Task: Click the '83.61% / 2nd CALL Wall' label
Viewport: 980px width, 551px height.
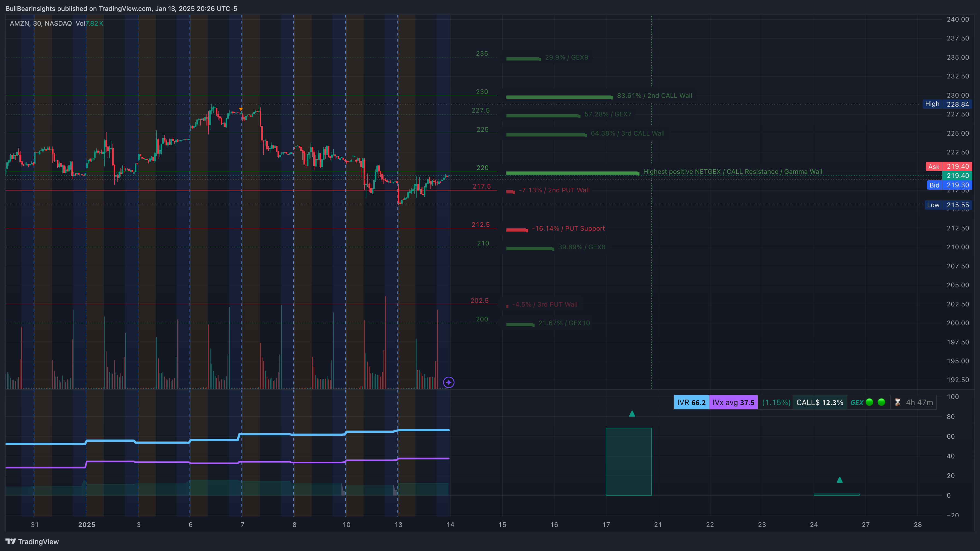Action: pyautogui.click(x=654, y=96)
